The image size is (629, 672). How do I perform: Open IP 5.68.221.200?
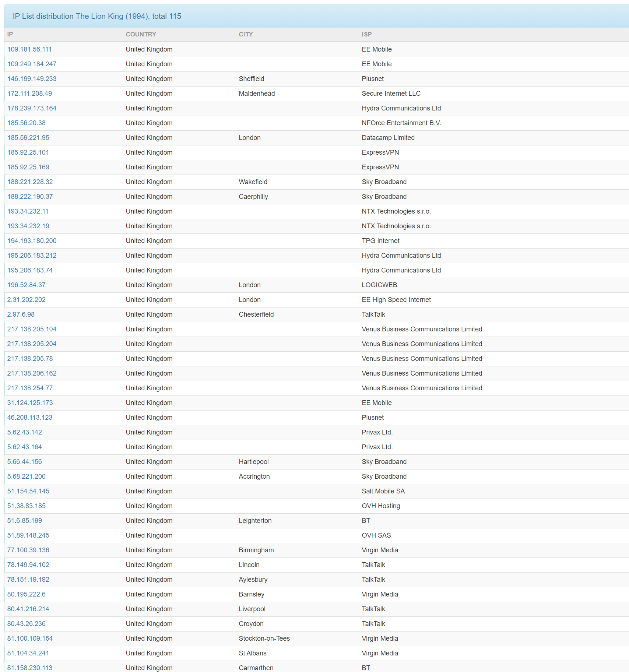(27, 476)
